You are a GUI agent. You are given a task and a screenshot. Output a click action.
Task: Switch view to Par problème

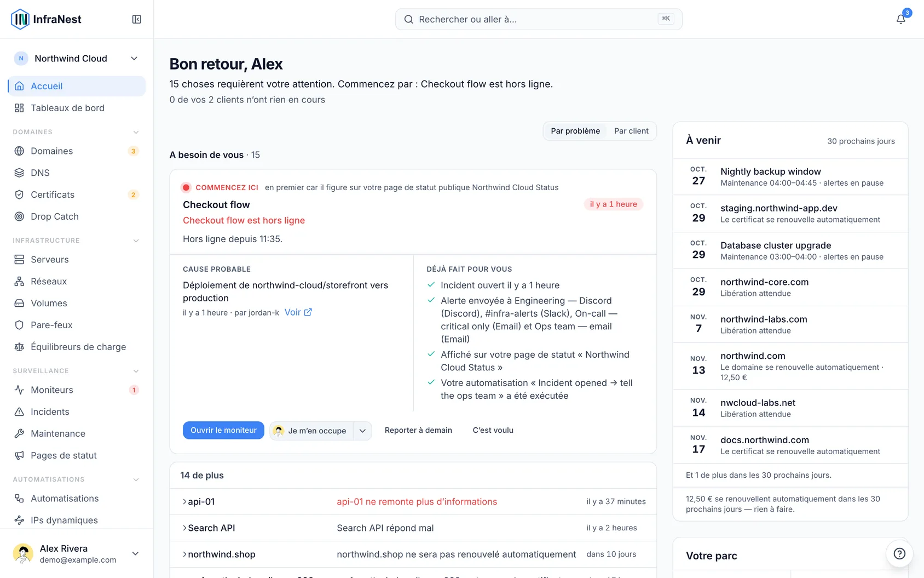[575, 131]
